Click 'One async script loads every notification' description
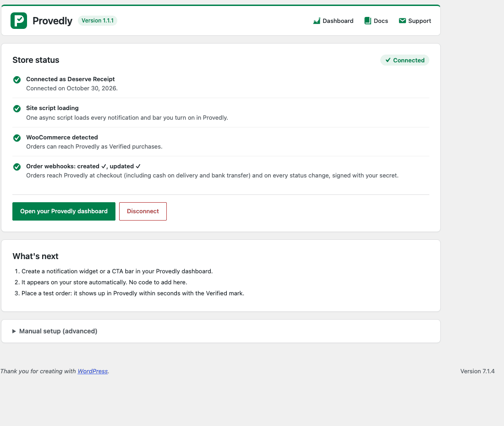Viewport: 504px width, 426px height. (127, 118)
